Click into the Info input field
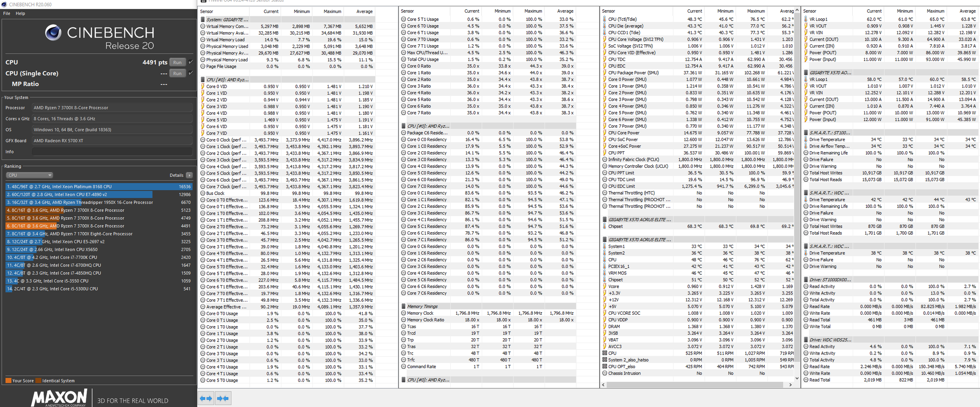980x407 pixels. 112,152
